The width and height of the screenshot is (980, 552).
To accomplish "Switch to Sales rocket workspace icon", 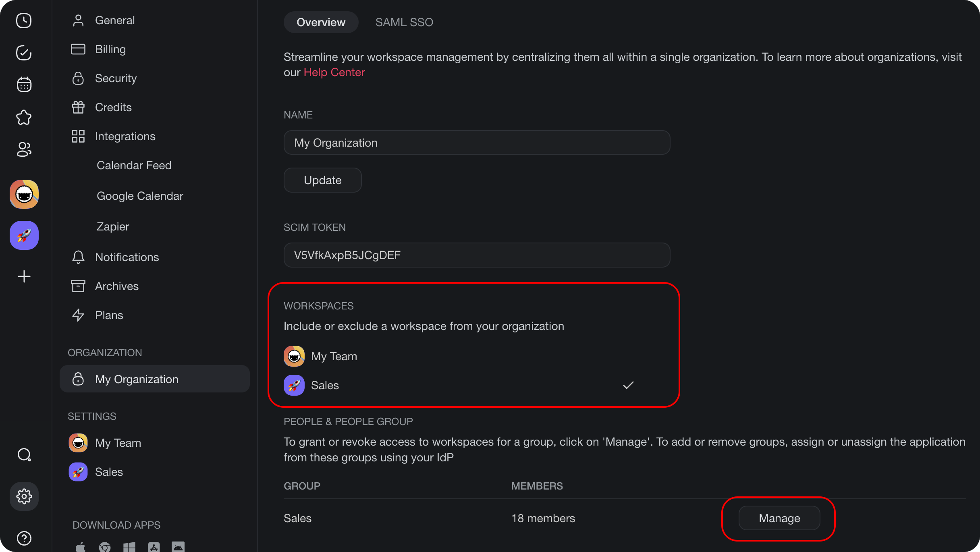I will click(24, 235).
